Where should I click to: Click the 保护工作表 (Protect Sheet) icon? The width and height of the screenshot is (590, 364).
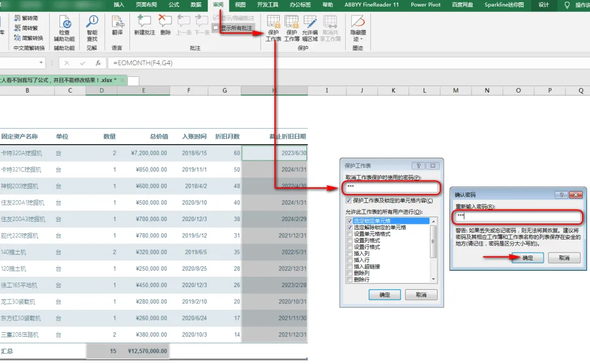coord(273,28)
